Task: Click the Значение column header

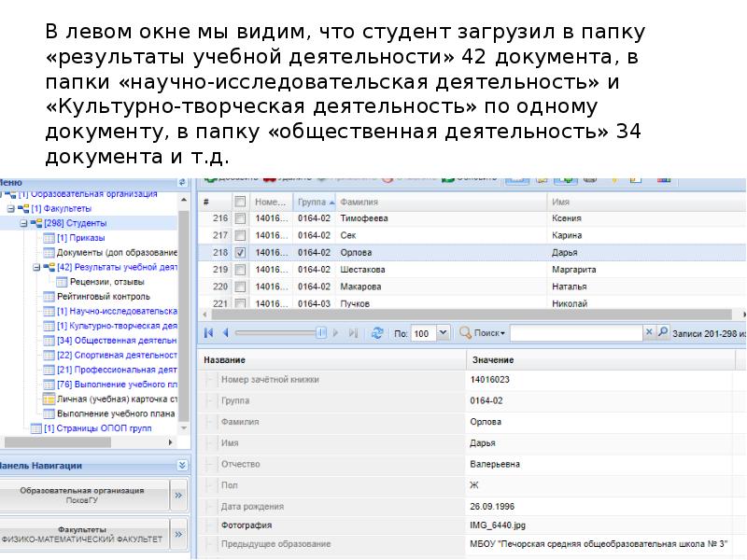Action: tap(601, 359)
